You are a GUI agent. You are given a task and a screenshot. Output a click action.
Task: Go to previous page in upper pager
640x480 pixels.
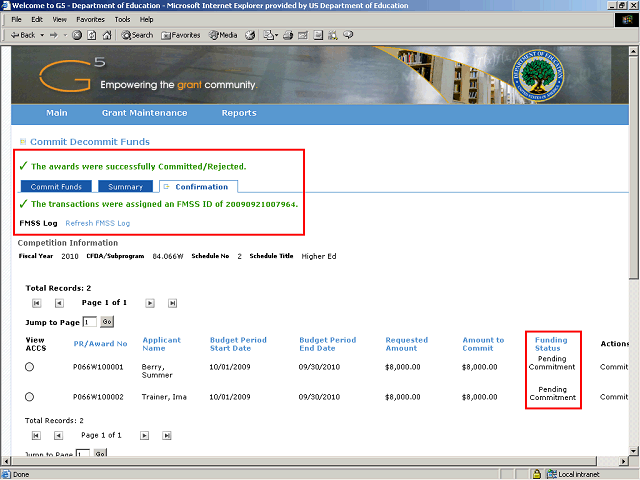[59, 303]
